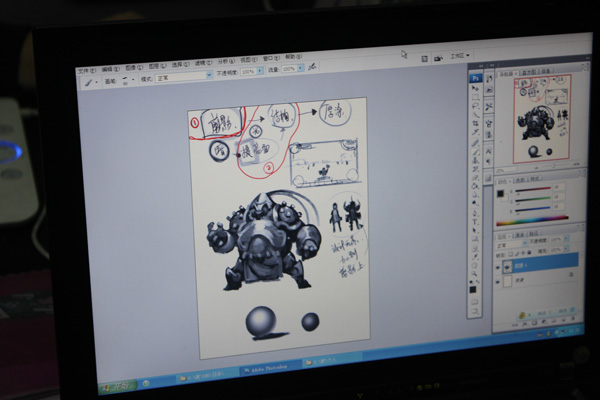Select the Dodge tool
The height and width of the screenshot is (400, 600).
pos(475,203)
